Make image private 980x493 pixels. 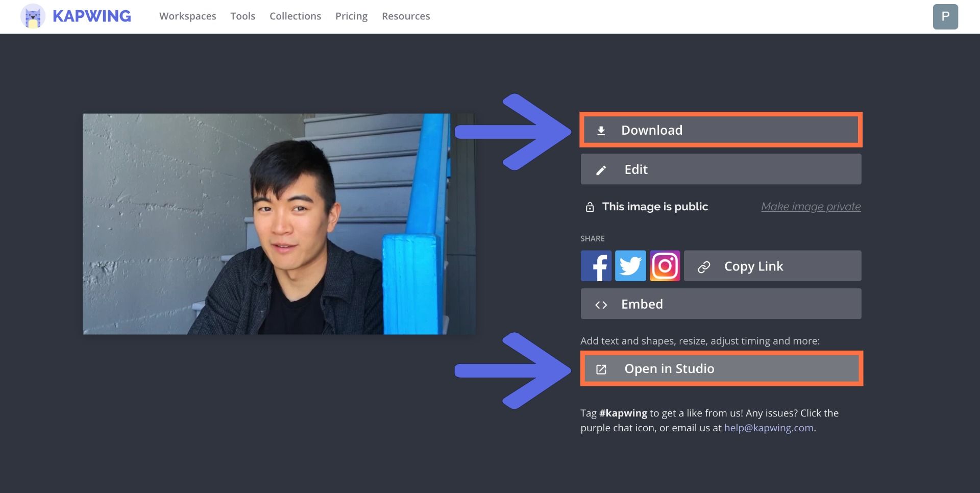[x=811, y=207]
